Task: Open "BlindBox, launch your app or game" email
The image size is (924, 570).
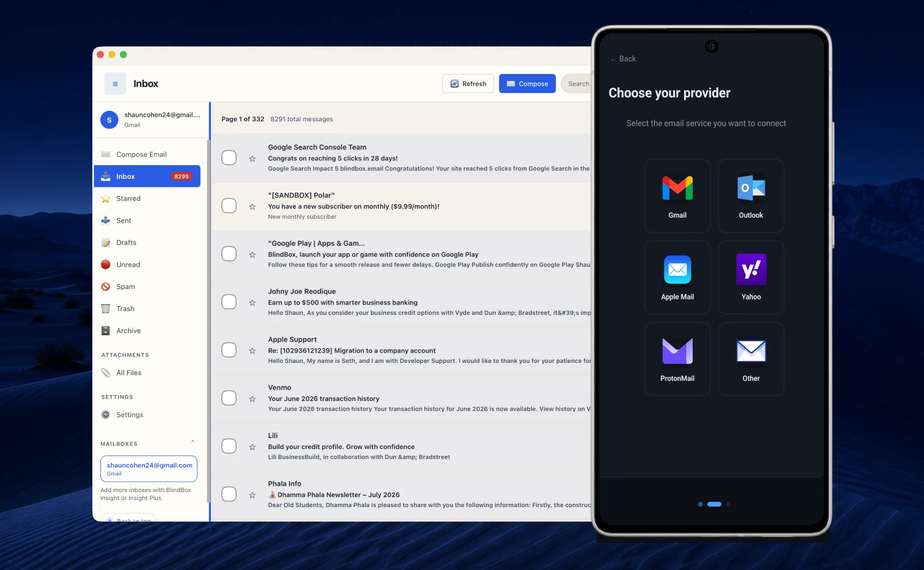Action: tap(373, 254)
